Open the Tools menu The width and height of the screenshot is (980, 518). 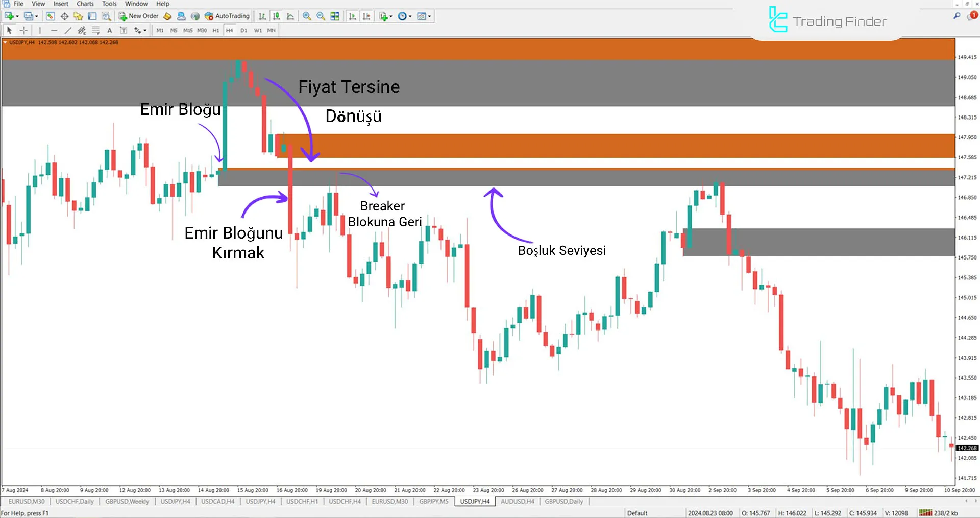[109, 4]
